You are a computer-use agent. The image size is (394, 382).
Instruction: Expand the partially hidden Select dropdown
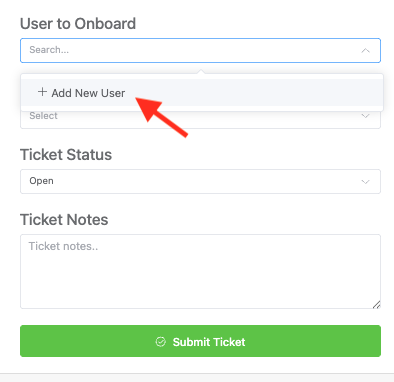point(200,120)
